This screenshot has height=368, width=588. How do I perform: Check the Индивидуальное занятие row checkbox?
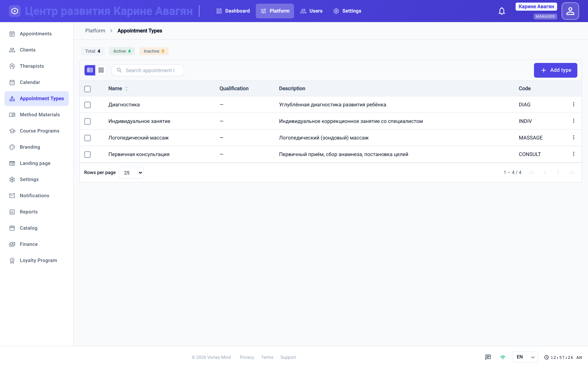pyautogui.click(x=87, y=121)
